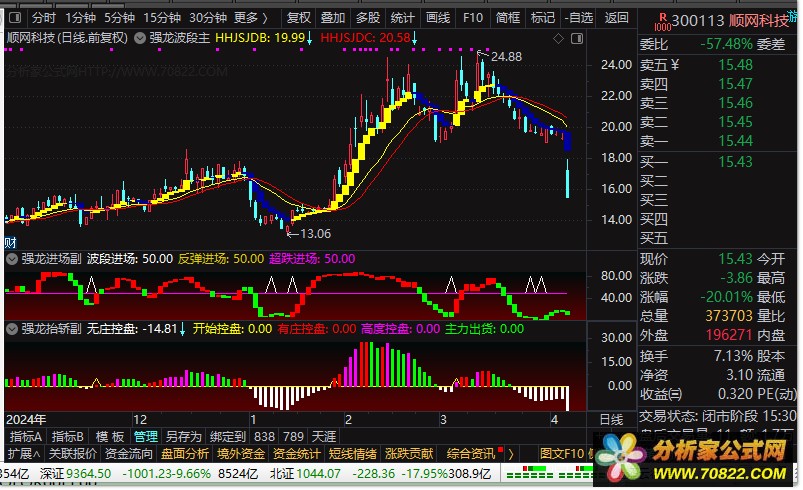
Task: Click the 委比 -57.48% value
Action: coord(726,44)
